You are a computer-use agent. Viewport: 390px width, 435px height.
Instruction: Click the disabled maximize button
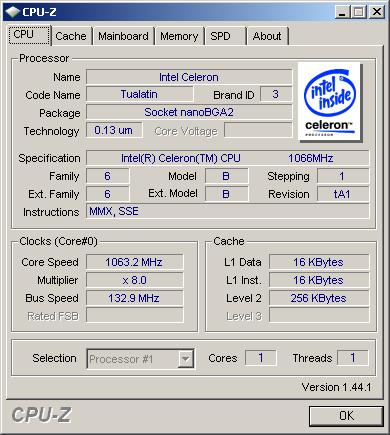coord(358,12)
